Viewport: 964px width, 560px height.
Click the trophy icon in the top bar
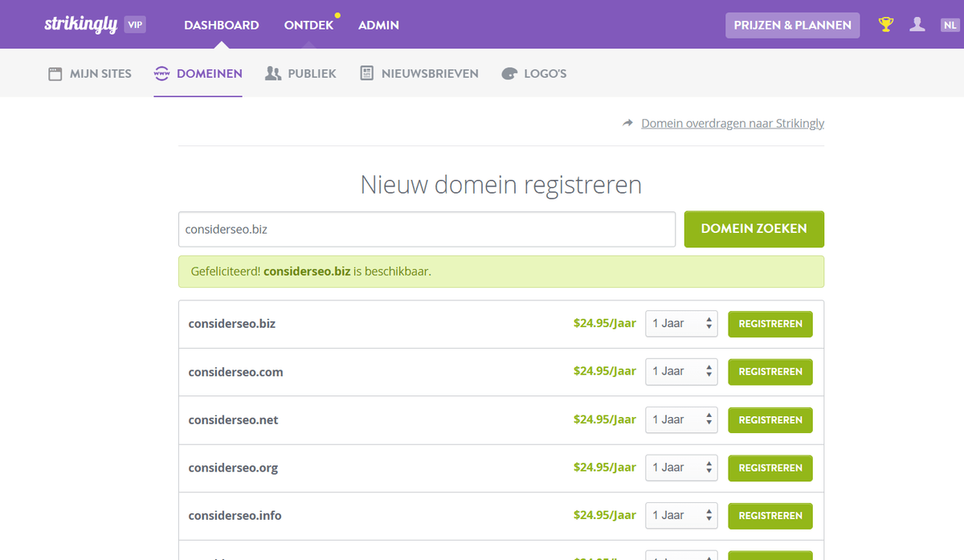click(884, 23)
